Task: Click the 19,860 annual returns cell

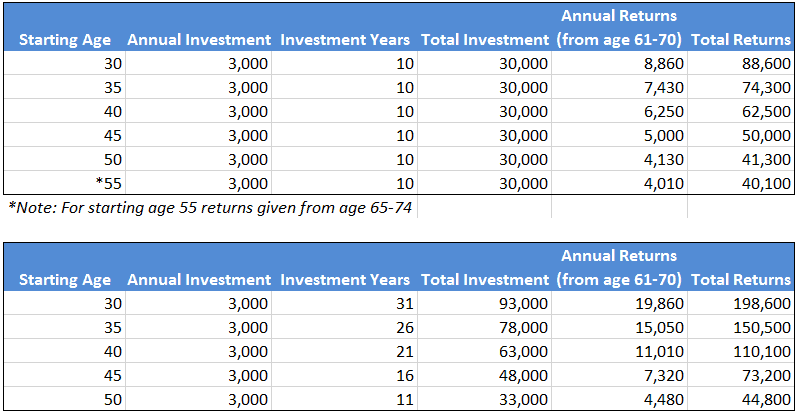Action: point(619,303)
